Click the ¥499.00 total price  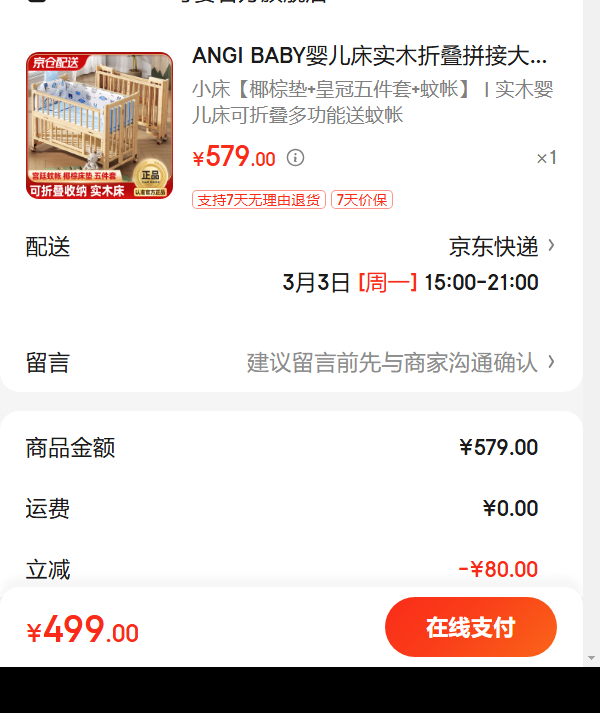83,629
